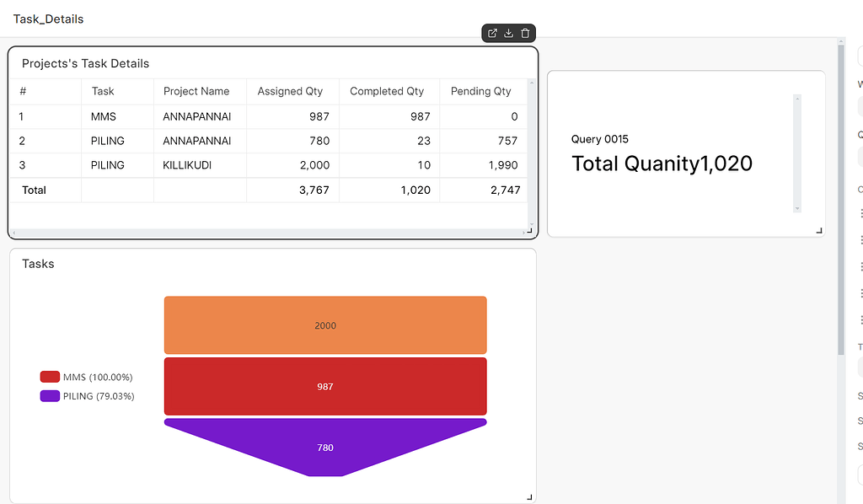
Task: Open the dashboard via external link icon
Action: tap(492, 33)
